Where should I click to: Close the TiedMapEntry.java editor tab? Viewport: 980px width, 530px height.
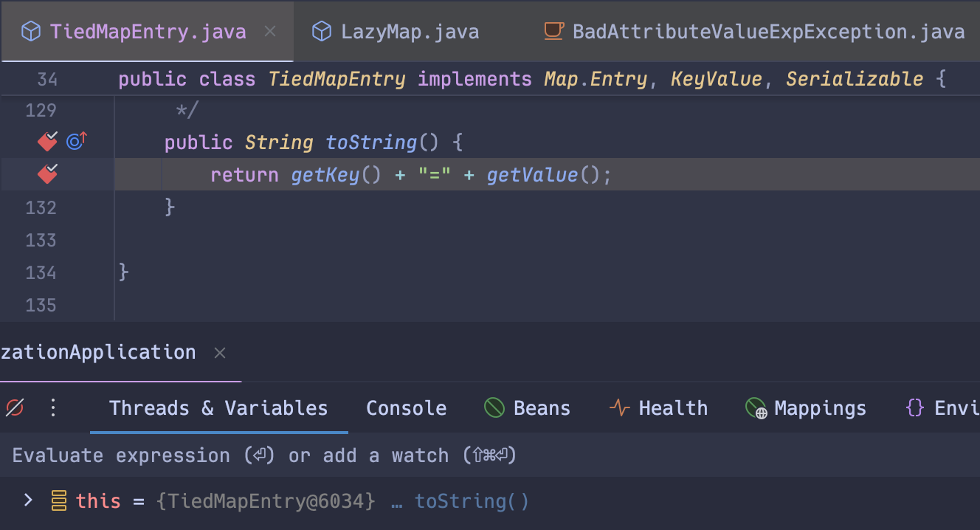pyautogui.click(x=270, y=31)
